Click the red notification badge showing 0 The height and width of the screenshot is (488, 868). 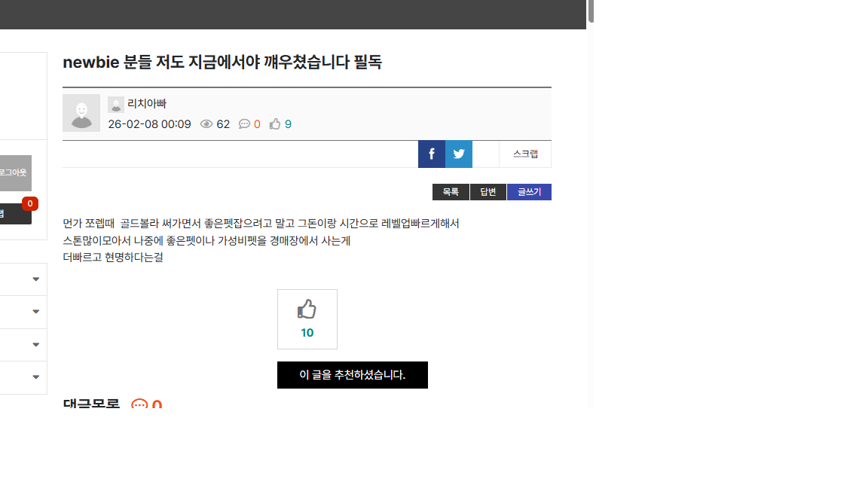[30, 203]
